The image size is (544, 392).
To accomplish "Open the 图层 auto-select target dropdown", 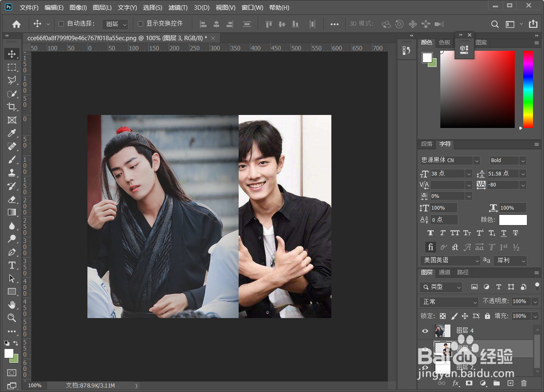I will pyautogui.click(x=115, y=24).
